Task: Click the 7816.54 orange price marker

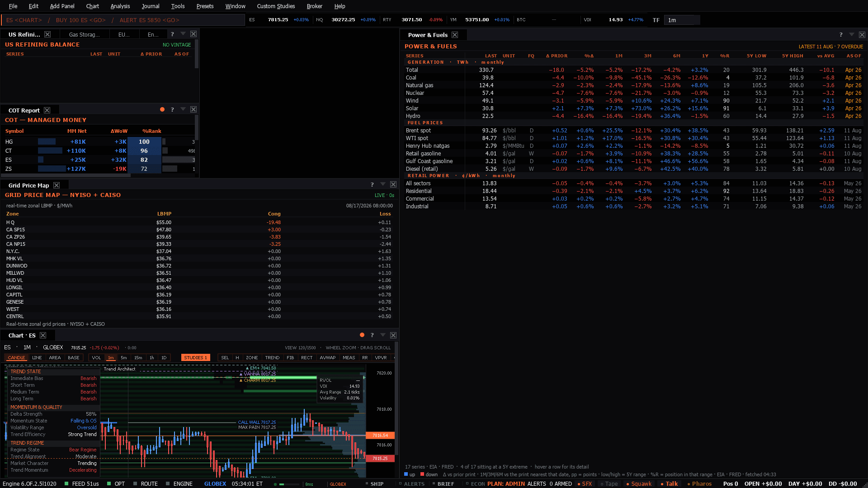Action: [x=380, y=435]
